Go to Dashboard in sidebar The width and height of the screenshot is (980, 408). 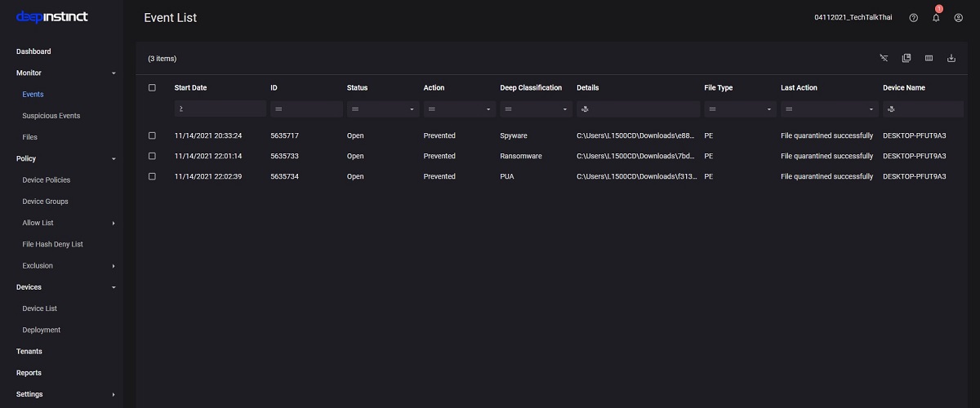tap(33, 51)
